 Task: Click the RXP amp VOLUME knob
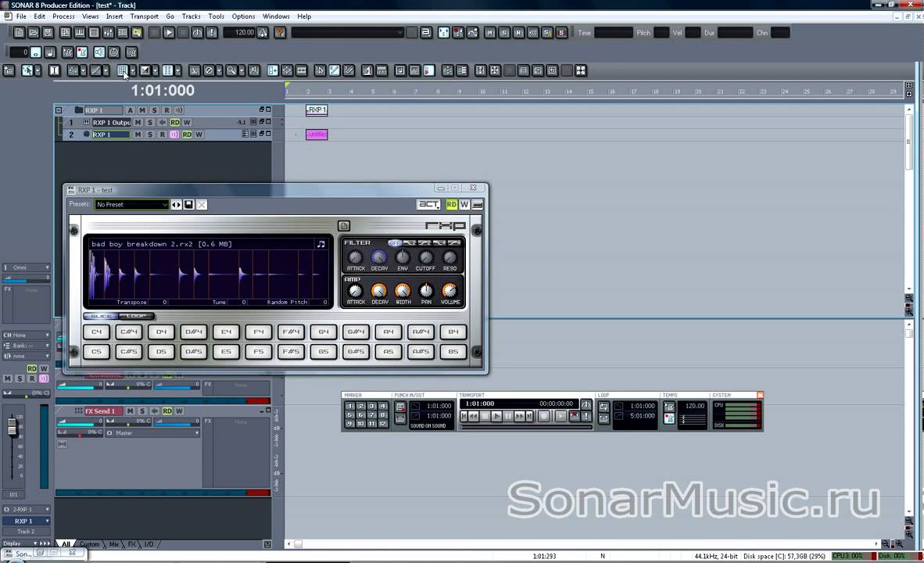coord(449,291)
